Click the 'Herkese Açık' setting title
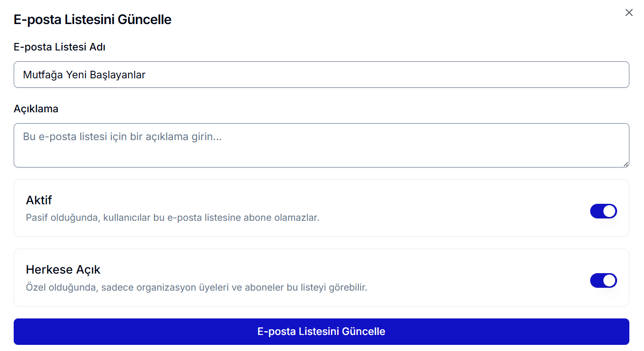The height and width of the screenshot is (351, 644). coord(63,269)
